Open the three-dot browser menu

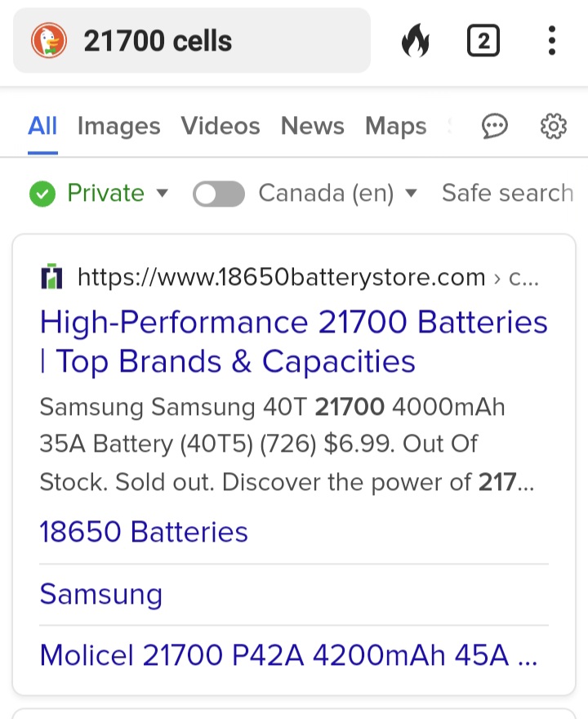click(551, 39)
